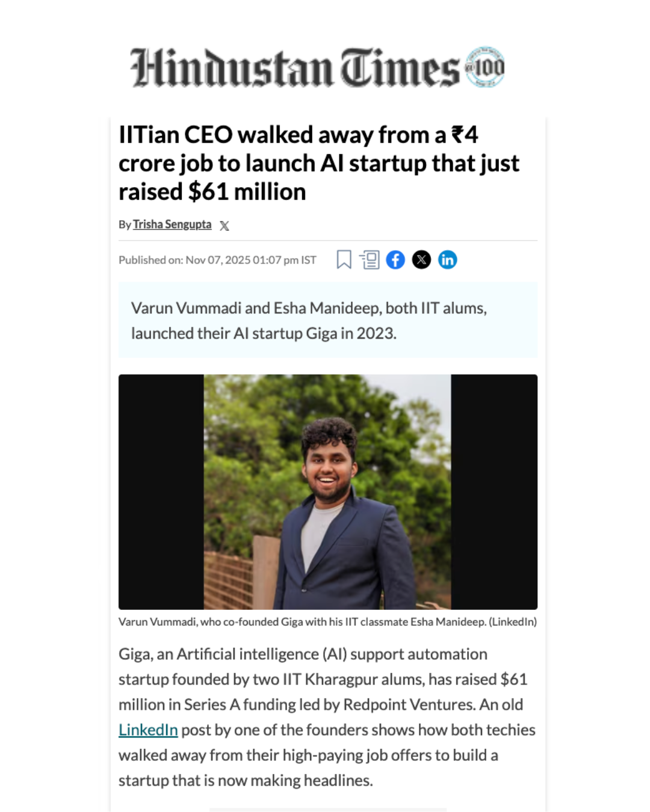Click the last line "startup that is now making headlines"

pos(246,780)
